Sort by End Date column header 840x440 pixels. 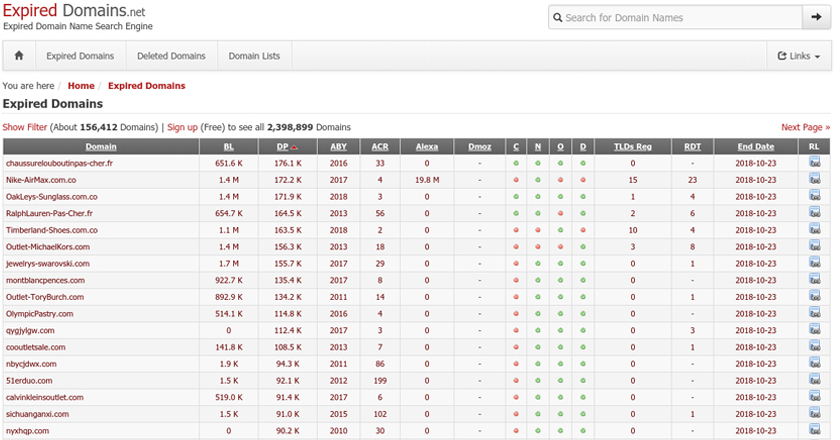coord(756,146)
